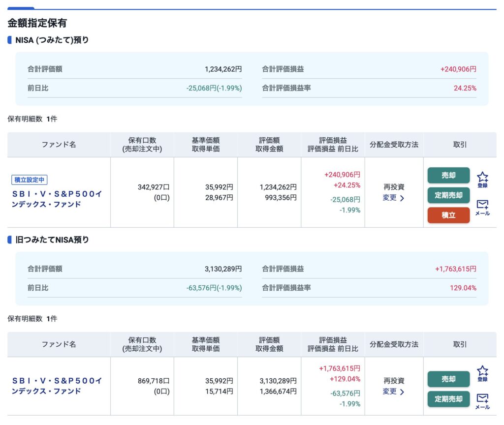Click the 積立設定中 badge
This screenshot has height=425, width=504.
coord(30,180)
